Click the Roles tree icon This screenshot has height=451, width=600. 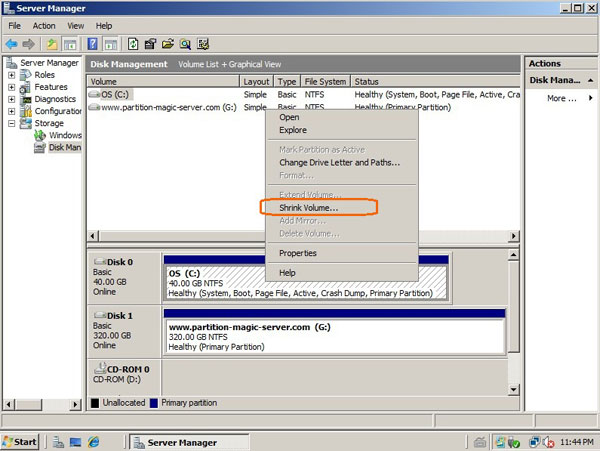pyautogui.click(x=26, y=75)
